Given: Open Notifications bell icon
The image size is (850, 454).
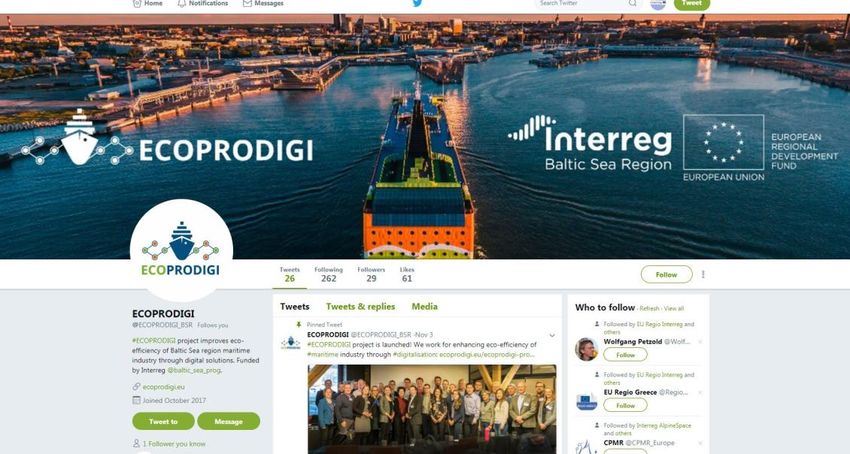Looking at the screenshot, I should [182, 3].
